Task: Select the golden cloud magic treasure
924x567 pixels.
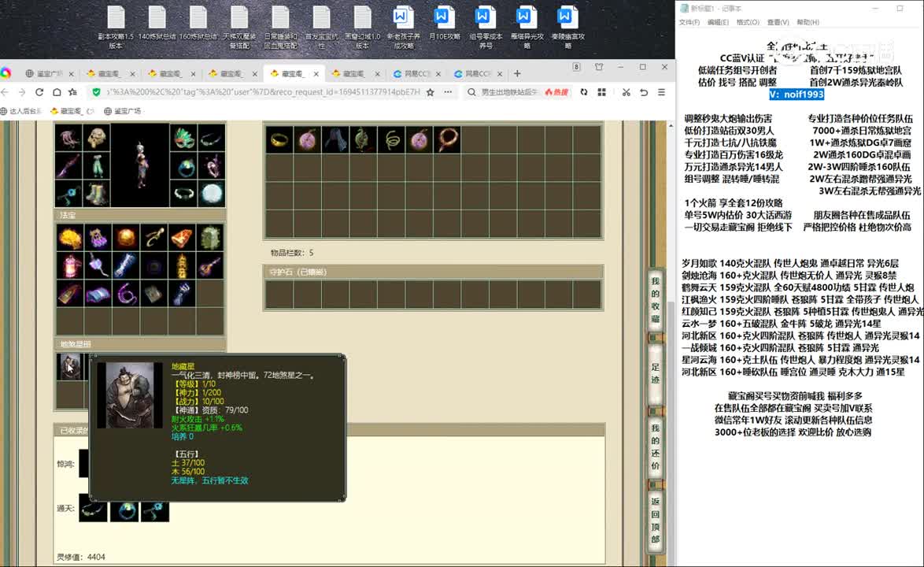Action: 69,238
